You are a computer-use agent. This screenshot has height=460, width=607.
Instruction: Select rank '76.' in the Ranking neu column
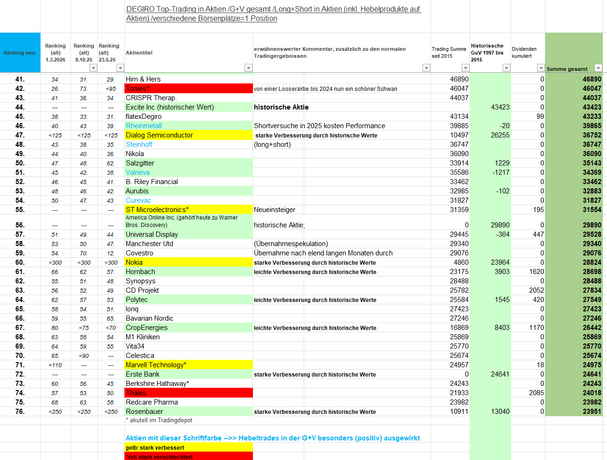[x=20, y=411]
